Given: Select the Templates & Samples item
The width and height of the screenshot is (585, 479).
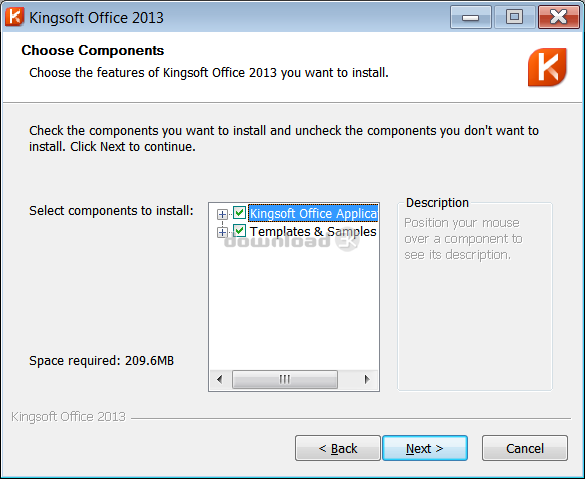Looking at the screenshot, I should click(313, 231).
